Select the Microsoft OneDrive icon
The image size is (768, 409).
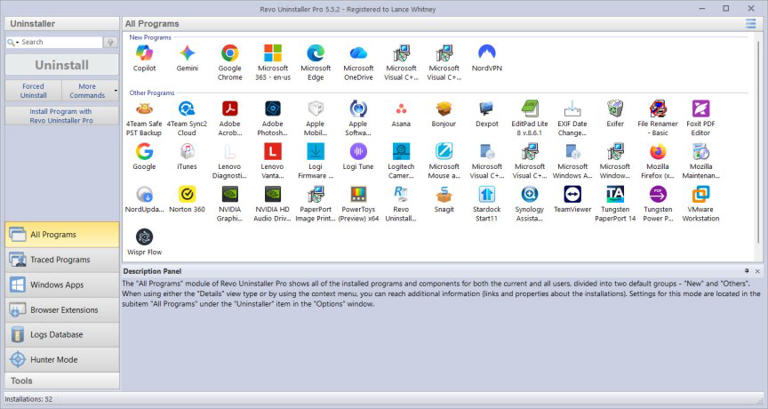point(359,53)
